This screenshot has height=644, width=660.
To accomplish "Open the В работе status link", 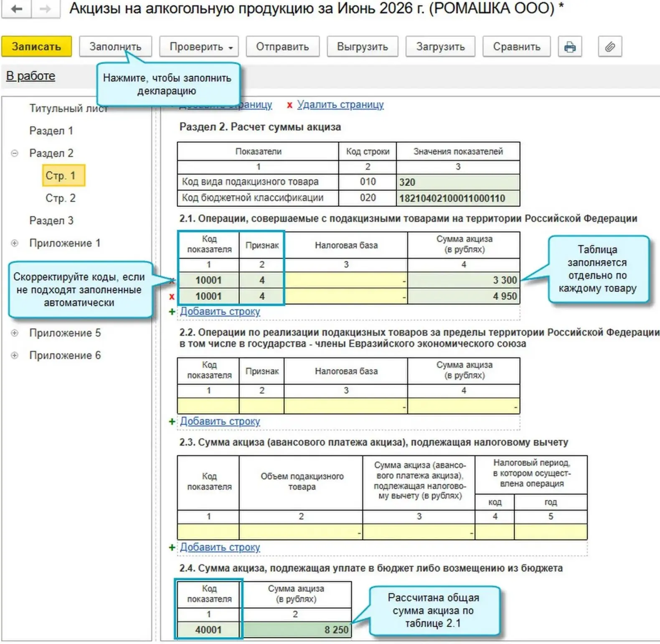I will point(30,76).
